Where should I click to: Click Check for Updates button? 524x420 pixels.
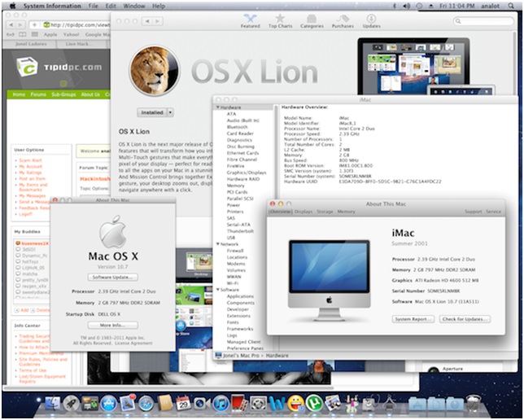click(x=465, y=319)
